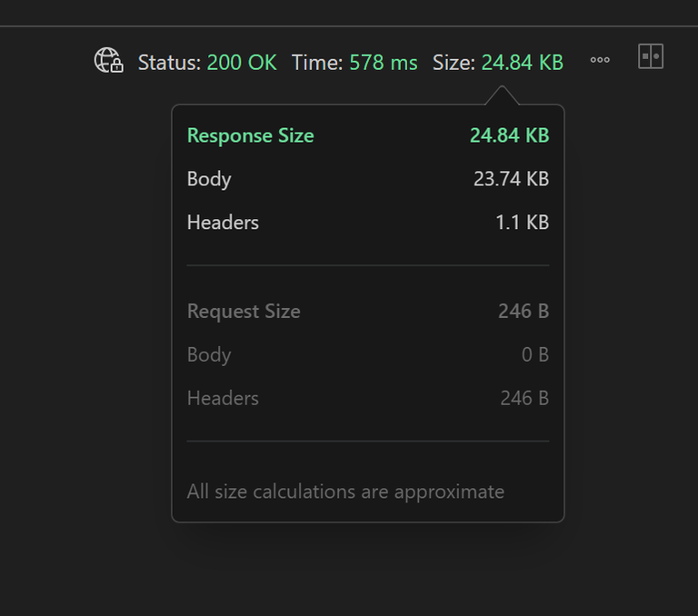Click the Body row under Request Size

coord(209,355)
